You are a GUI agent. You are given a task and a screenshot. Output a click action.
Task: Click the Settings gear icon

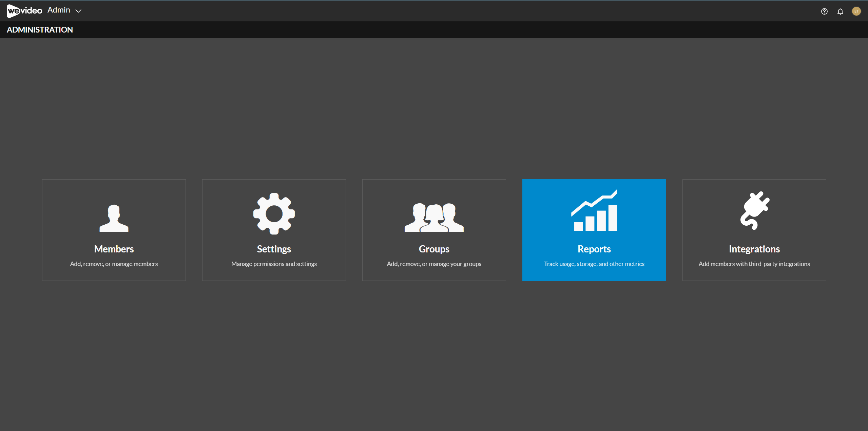274,214
